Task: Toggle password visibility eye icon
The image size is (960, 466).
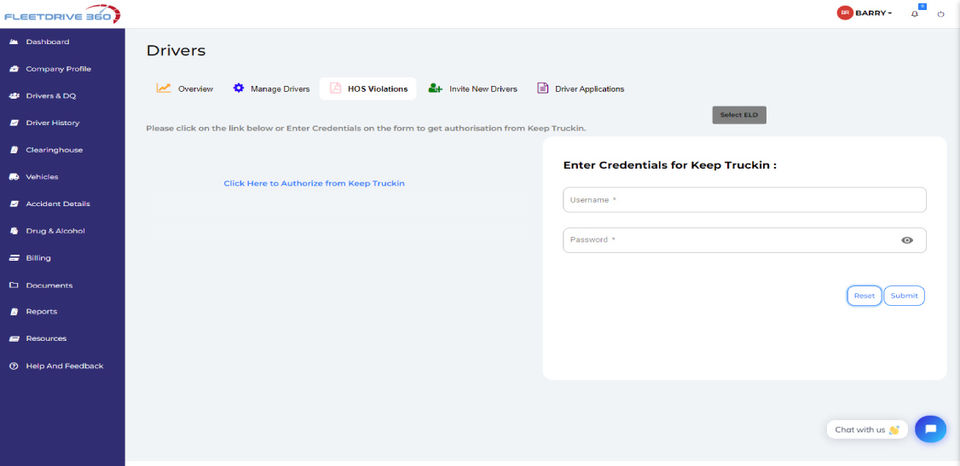Action: click(x=907, y=240)
